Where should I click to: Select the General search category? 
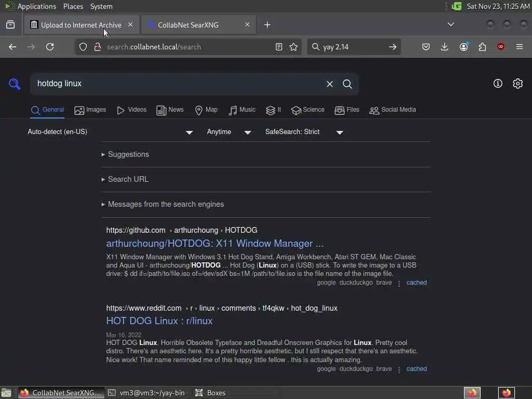point(47,110)
